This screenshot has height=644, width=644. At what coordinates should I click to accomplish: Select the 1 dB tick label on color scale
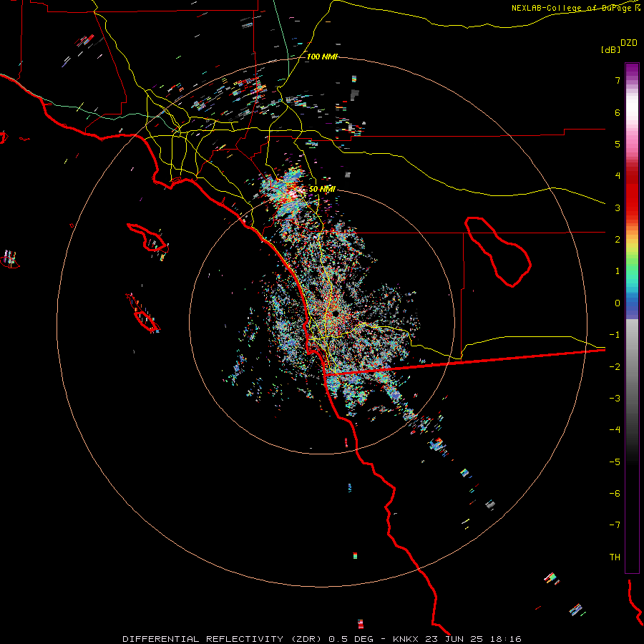618,271
